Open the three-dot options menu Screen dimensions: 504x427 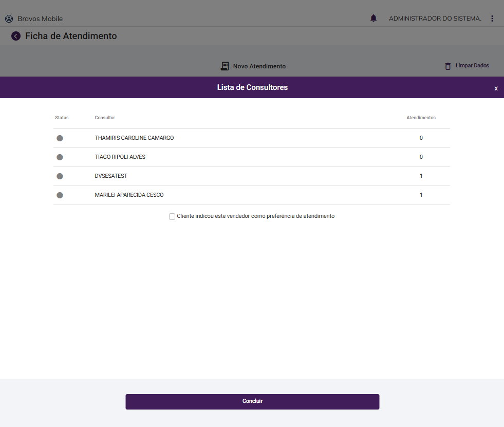(492, 18)
